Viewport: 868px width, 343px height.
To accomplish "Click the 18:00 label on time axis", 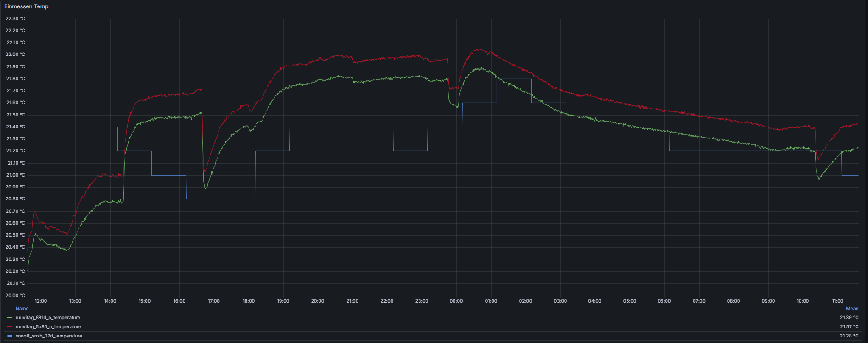I will coord(248,301).
